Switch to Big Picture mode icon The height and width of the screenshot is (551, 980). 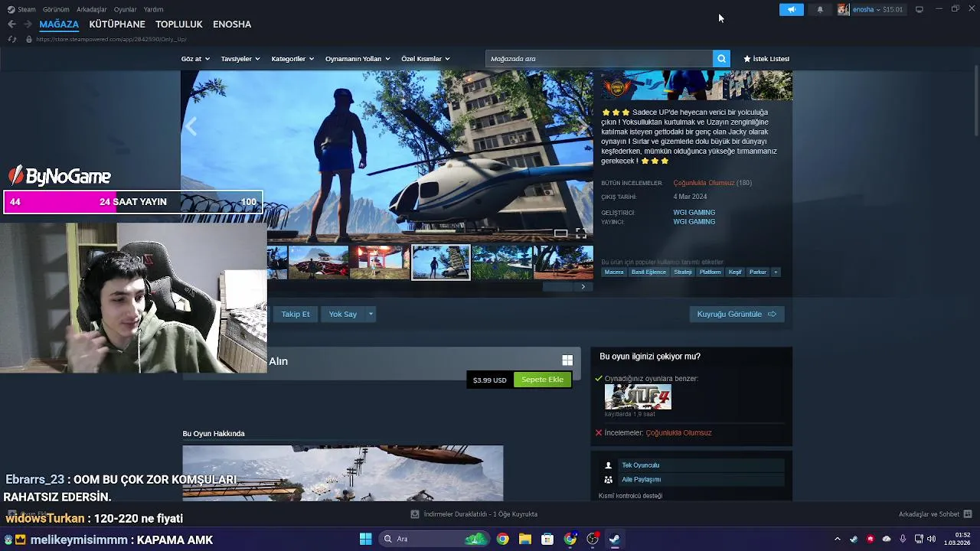[x=920, y=9]
